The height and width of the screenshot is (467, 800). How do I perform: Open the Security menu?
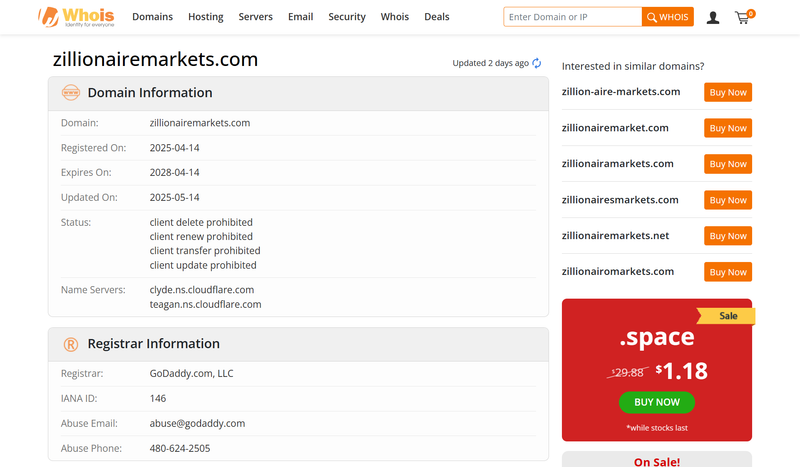pyautogui.click(x=347, y=17)
